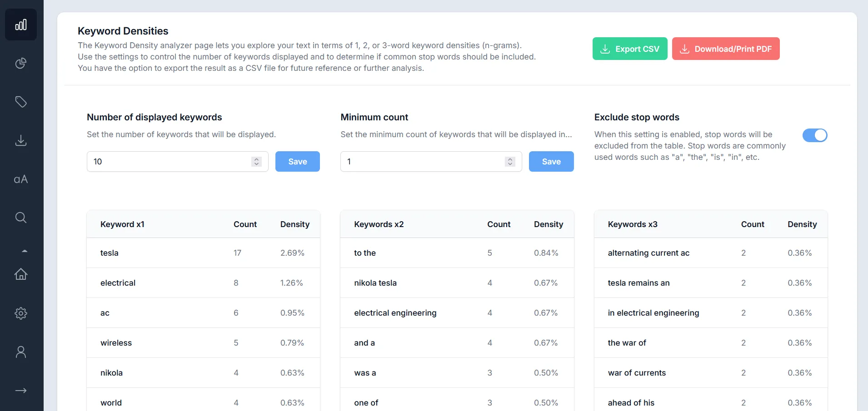Select the 'was a' keyword row
Screen dimensions: 868x411
tap(457, 373)
